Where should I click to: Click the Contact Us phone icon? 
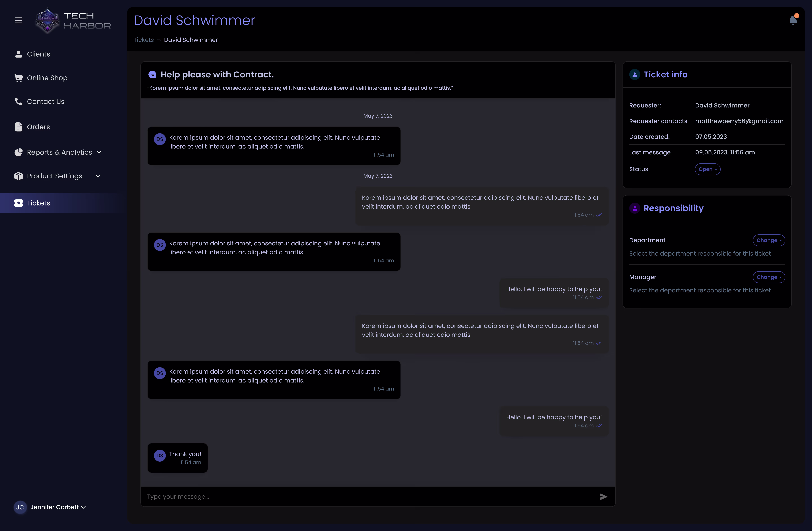click(18, 101)
